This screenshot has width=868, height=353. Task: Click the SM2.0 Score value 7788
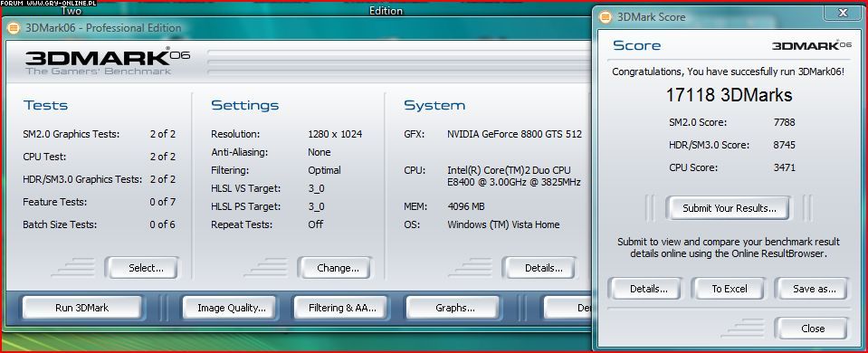784,122
